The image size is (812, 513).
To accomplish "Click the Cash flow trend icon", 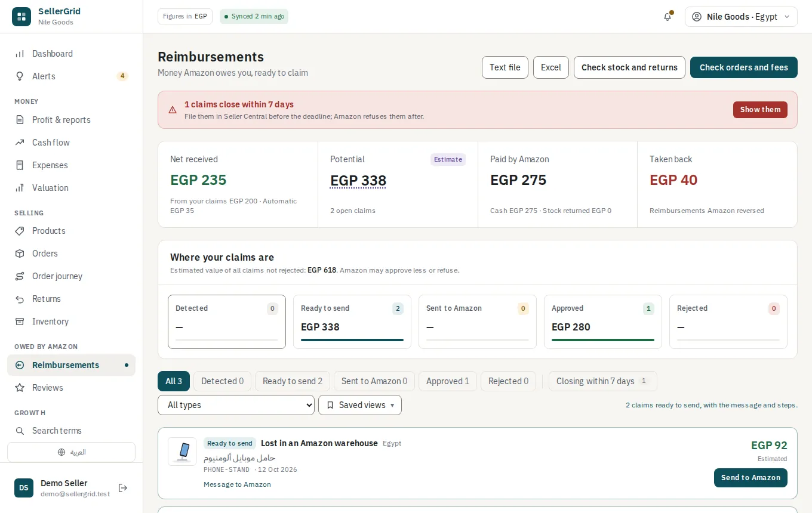I will [20, 143].
